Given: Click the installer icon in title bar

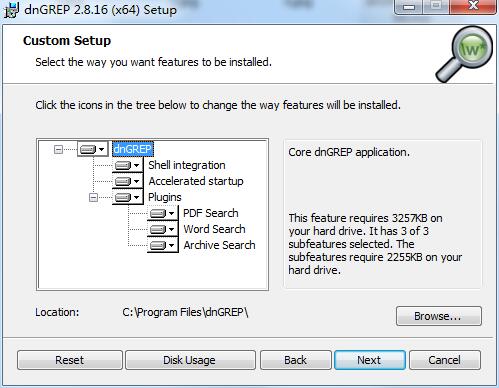Looking at the screenshot, I should [11, 9].
